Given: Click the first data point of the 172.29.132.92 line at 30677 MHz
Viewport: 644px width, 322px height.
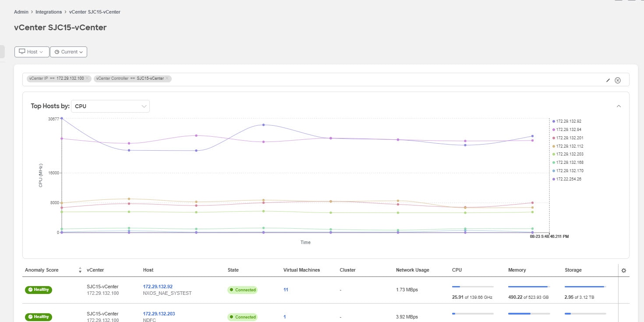Looking at the screenshot, I should point(62,118).
